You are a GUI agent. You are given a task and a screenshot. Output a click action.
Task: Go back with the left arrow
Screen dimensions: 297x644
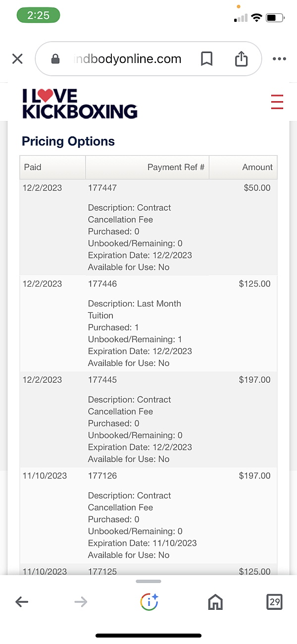click(22, 602)
